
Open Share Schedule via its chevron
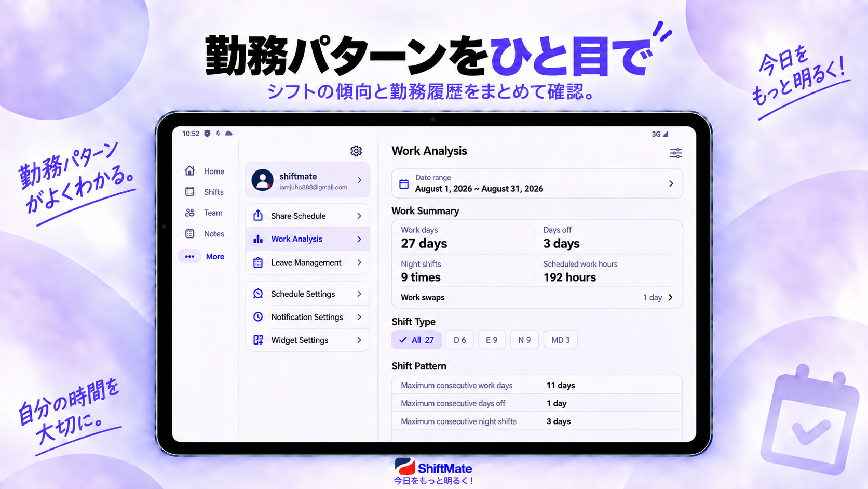359,216
